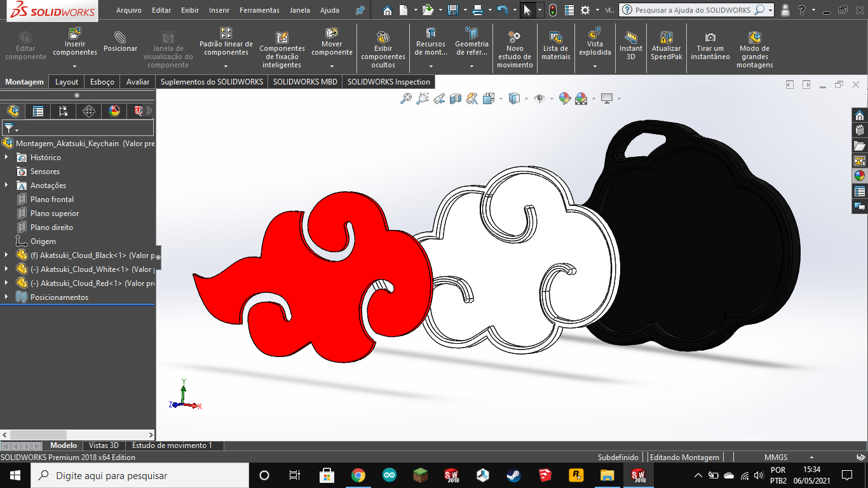Toggle Hide/Show Items eye icon
The width and height of the screenshot is (868, 488).
point(539,98)
